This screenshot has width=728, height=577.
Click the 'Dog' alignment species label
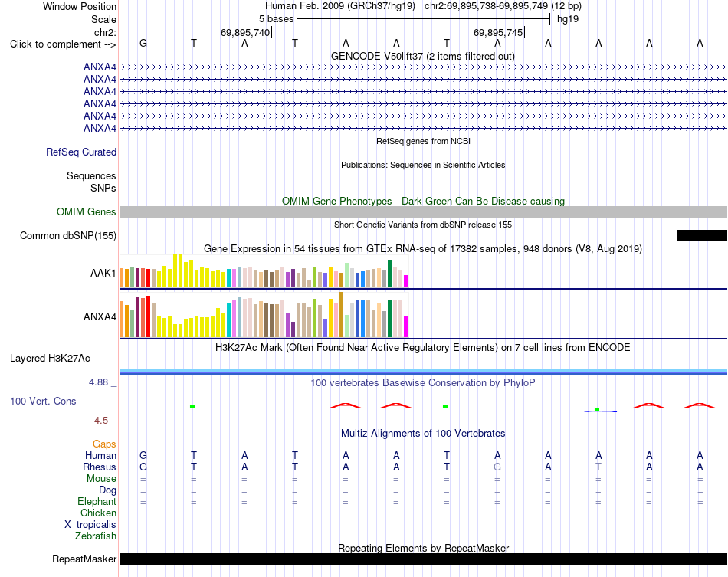pos(107,490)
